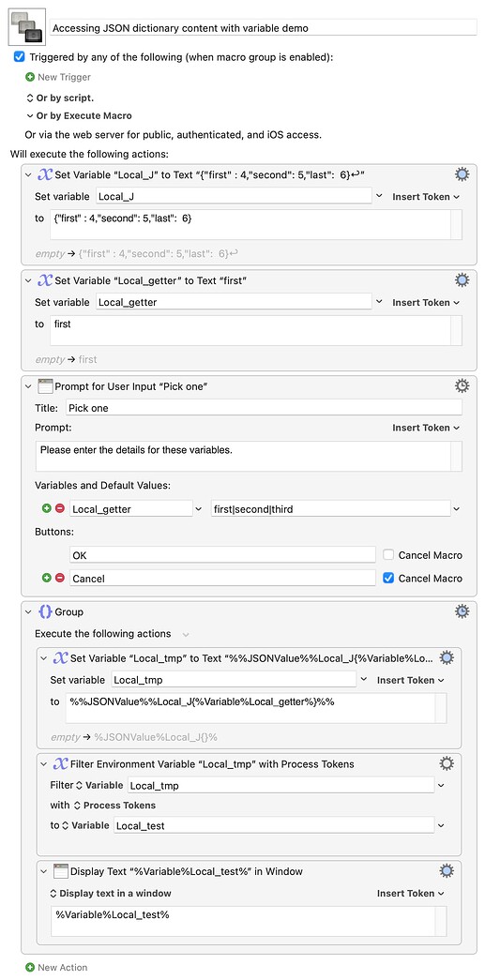Open variable dropdown next to Local_tmp filter field

point(441,785)
